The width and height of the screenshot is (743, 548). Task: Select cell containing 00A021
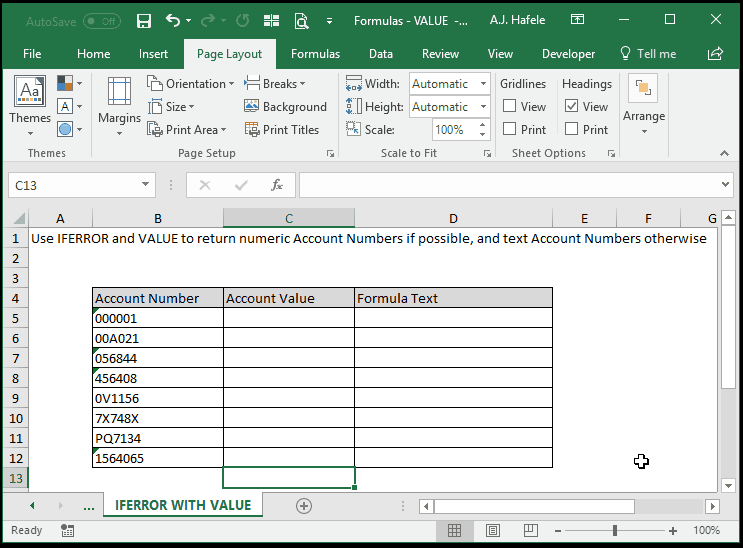pyautogui.click(x=158, y=338)
